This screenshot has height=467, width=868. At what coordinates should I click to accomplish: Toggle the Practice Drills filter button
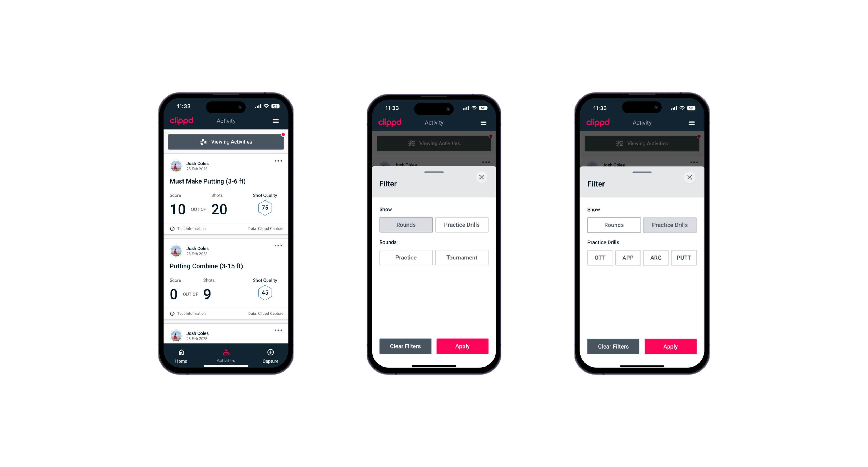(461, 225)
